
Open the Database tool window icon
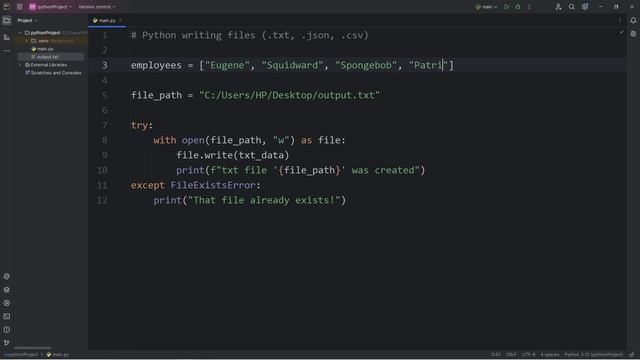[x=633, y=34]
